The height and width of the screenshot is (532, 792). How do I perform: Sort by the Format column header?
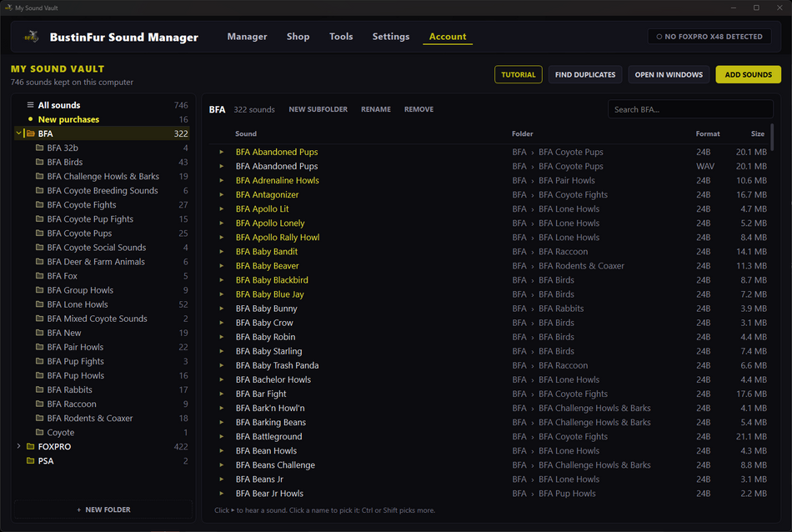tap(708, 134)
